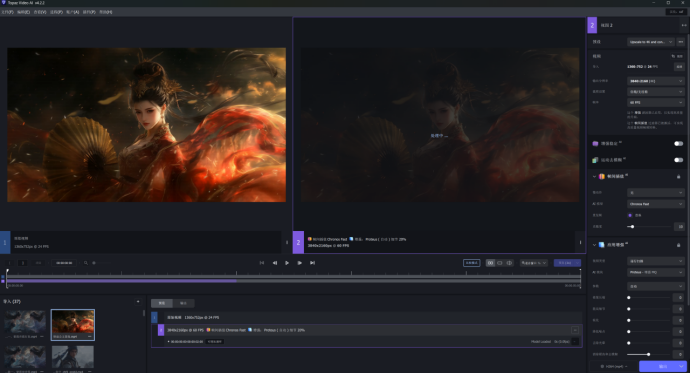The image size is (691, 373).
Task: Select the warrior video thumbnail at bottom
Action: tap(73, 358)
